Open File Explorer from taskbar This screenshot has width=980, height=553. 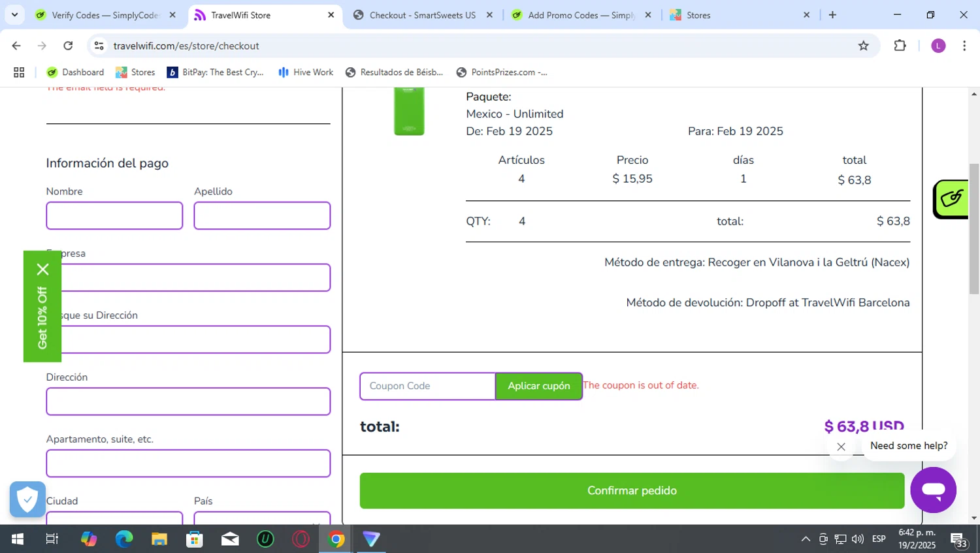click(x=159, y=539)
